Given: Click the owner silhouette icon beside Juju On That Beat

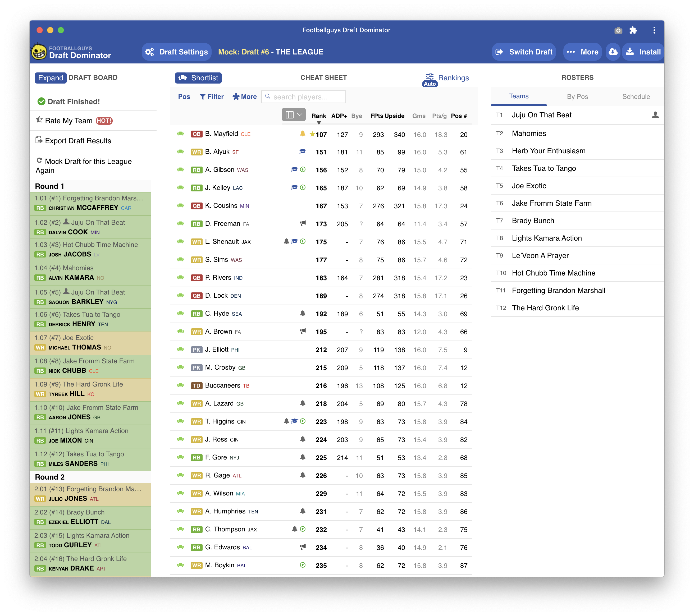Looking at the screenshot, I should click(x=655, y=115).
